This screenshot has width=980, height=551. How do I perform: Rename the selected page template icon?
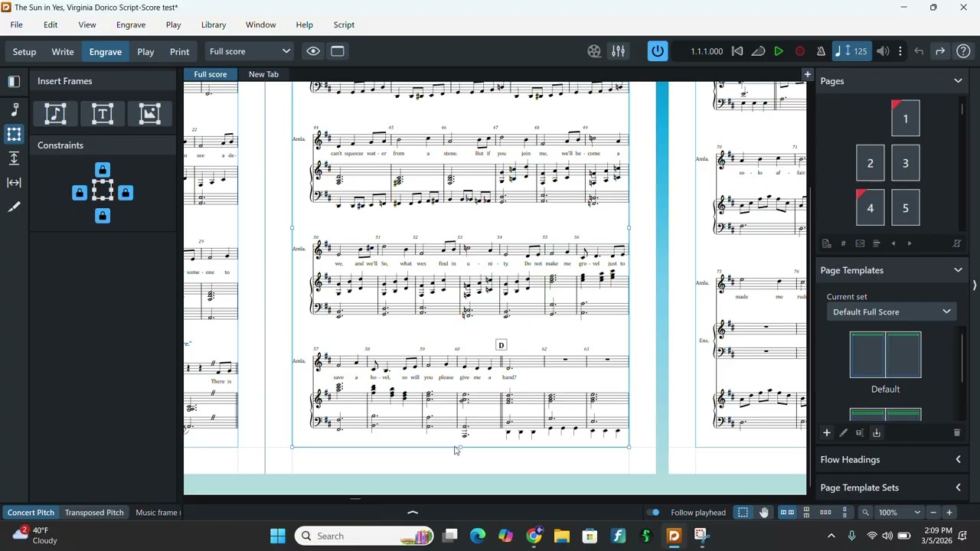pos(860,433)
